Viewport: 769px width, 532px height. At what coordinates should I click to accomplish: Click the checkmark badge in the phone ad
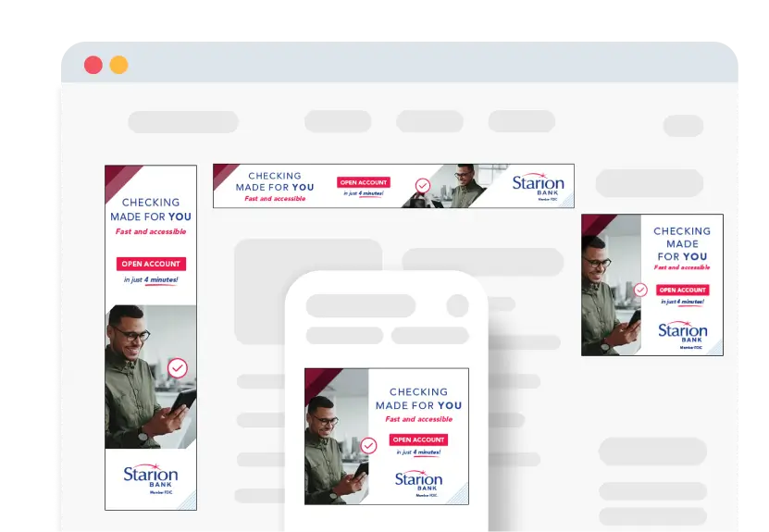point(369,446)
